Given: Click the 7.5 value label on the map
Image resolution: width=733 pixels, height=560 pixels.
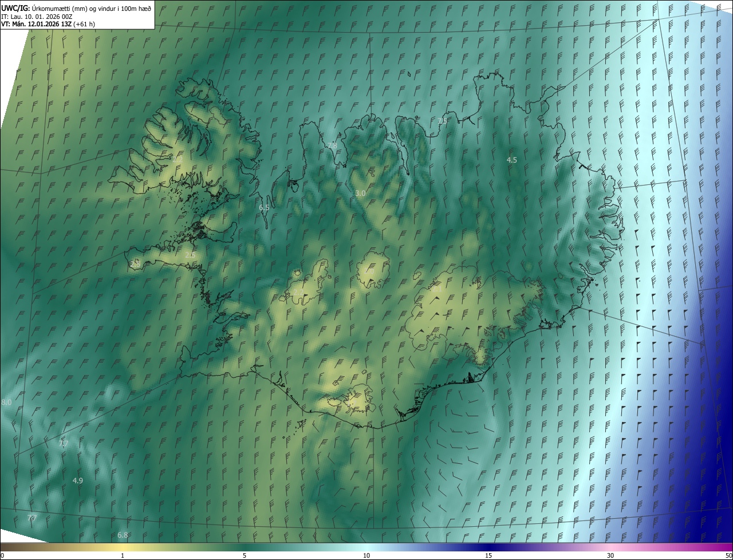Looking at the screenshot, I should (x=442, y=121).
